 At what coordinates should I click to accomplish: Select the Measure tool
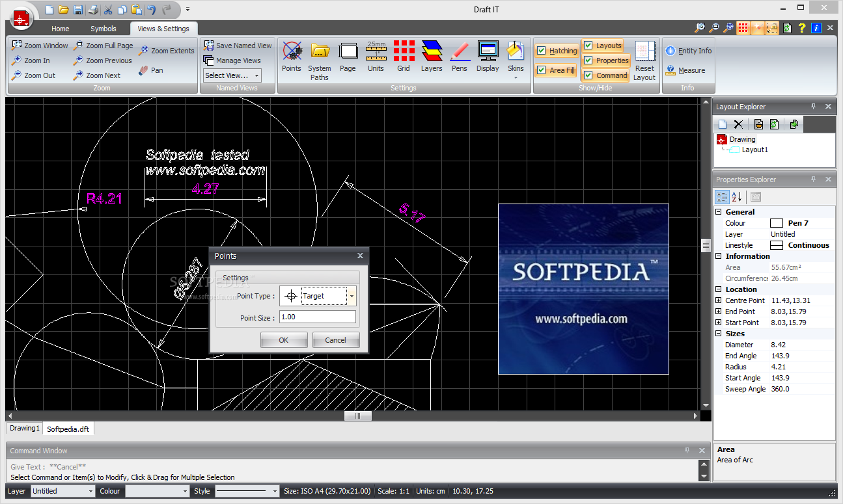pos(685,70)
